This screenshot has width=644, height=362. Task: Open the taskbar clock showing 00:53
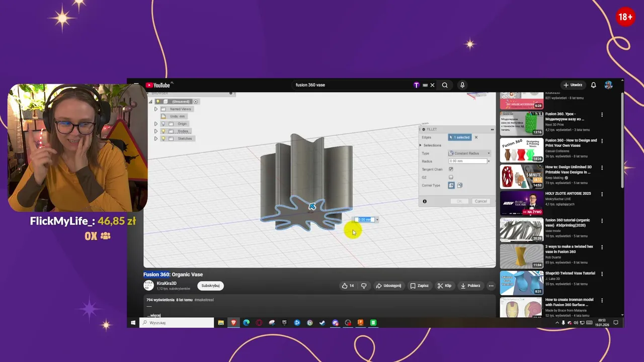(x=602, y=323)
